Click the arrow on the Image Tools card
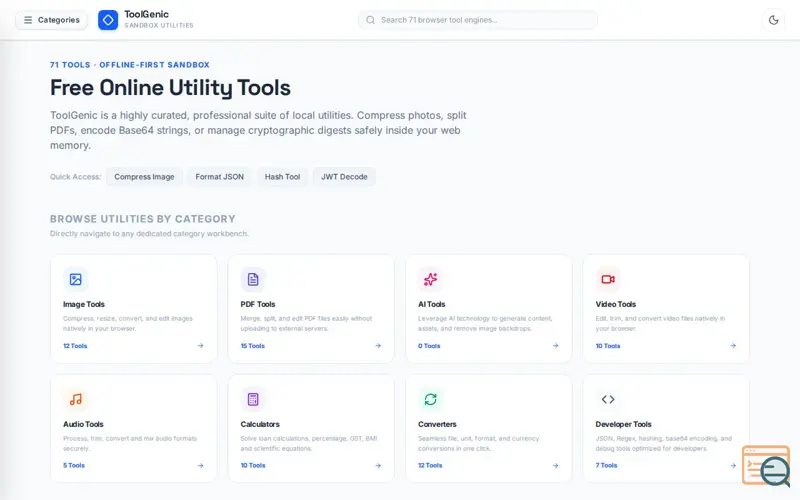The width and height of the screenshot is (800, 500). tap(201, 345)
